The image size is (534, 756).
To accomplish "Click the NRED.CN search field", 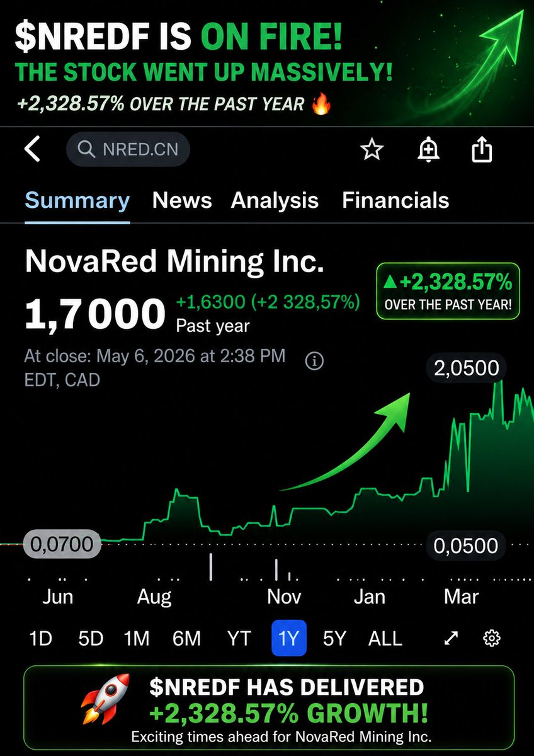I will pyautogui.click(x=128, y=149).
